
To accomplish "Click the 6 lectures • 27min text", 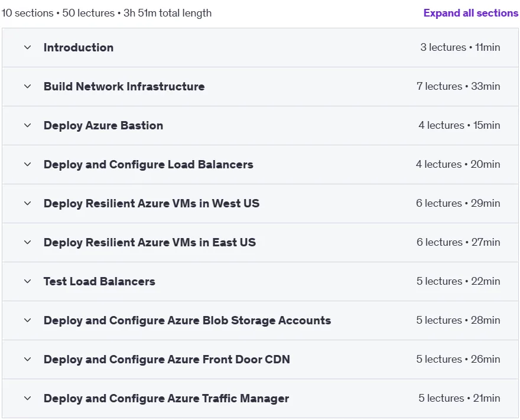I will click(459, 242).
